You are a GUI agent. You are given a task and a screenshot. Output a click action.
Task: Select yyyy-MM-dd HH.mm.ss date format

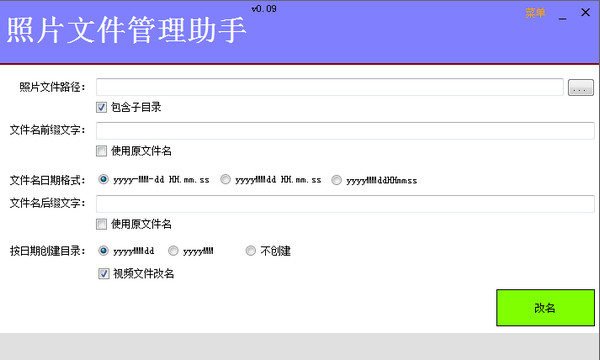coord(103,179)
